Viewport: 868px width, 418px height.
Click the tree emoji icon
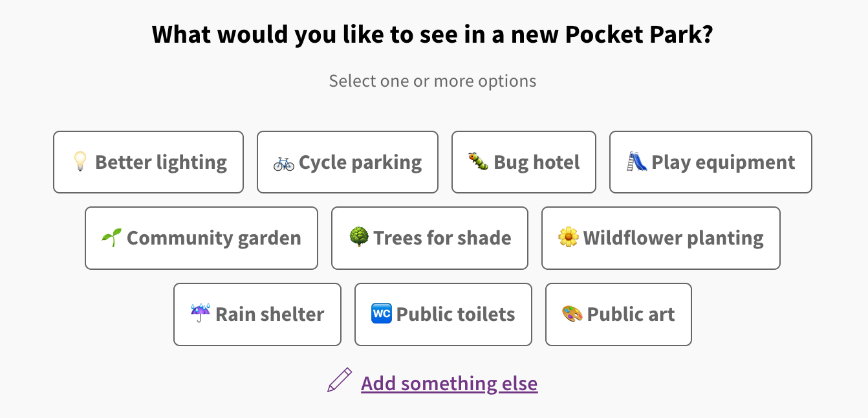point(358,238)
